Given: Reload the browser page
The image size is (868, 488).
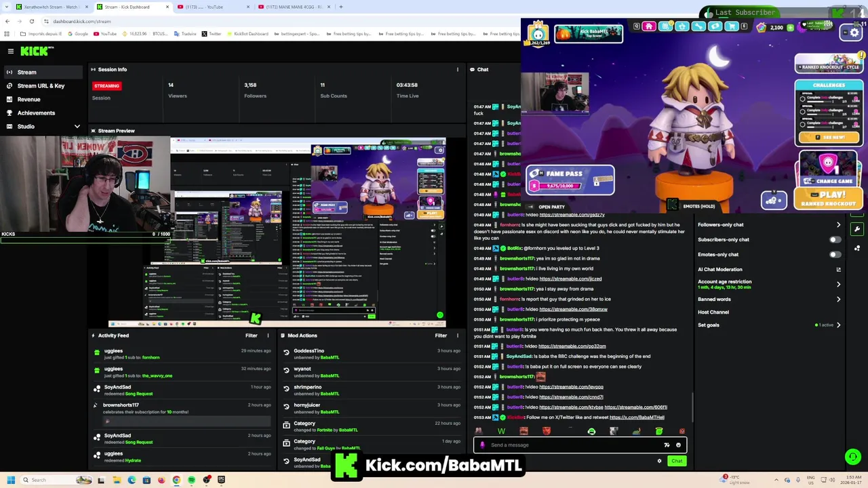Looking at the screenshot, I should tap(31, 21).
